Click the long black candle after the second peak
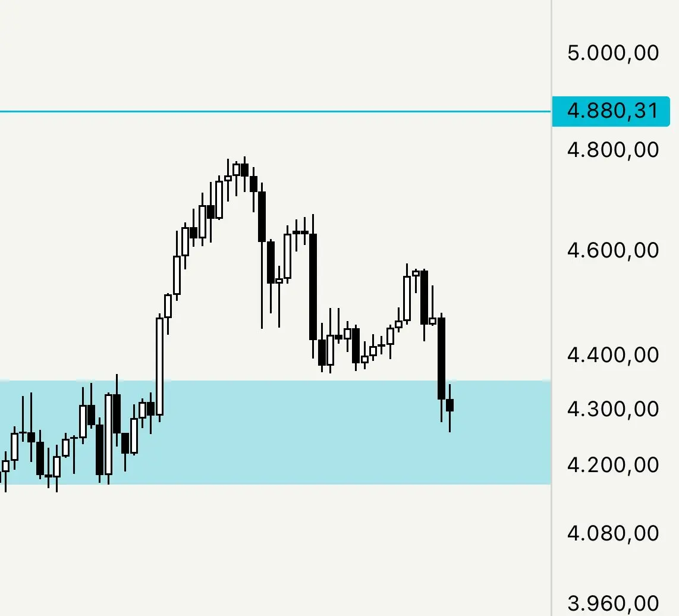679x616 pixels. [x=313, y=287]
